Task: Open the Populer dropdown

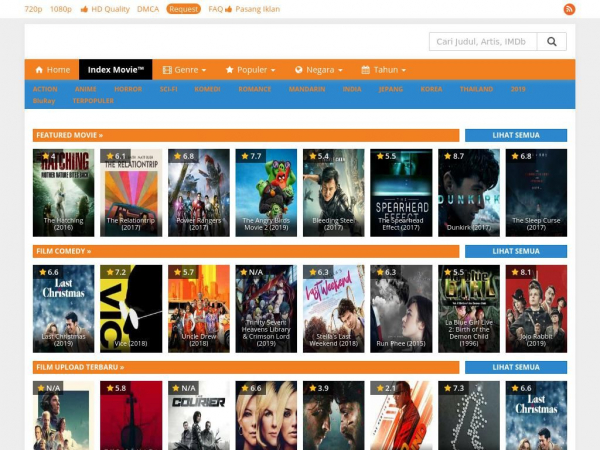Action: coord(250,70)
